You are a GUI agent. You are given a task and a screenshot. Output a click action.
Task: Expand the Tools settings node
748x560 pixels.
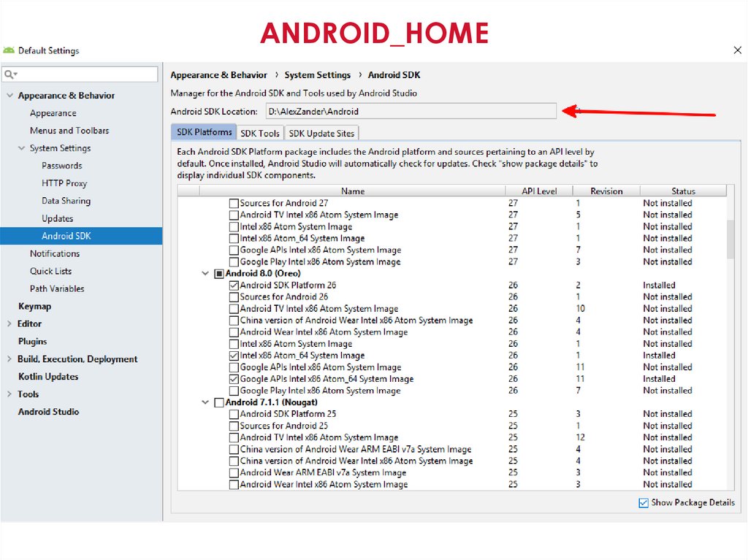9,394
